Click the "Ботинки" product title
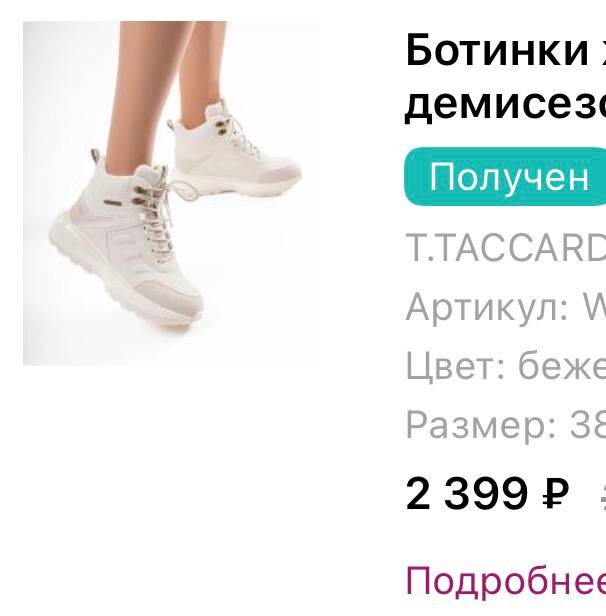Screen dimensions: 606x616 pyautogui.click(x=496, y=50)
